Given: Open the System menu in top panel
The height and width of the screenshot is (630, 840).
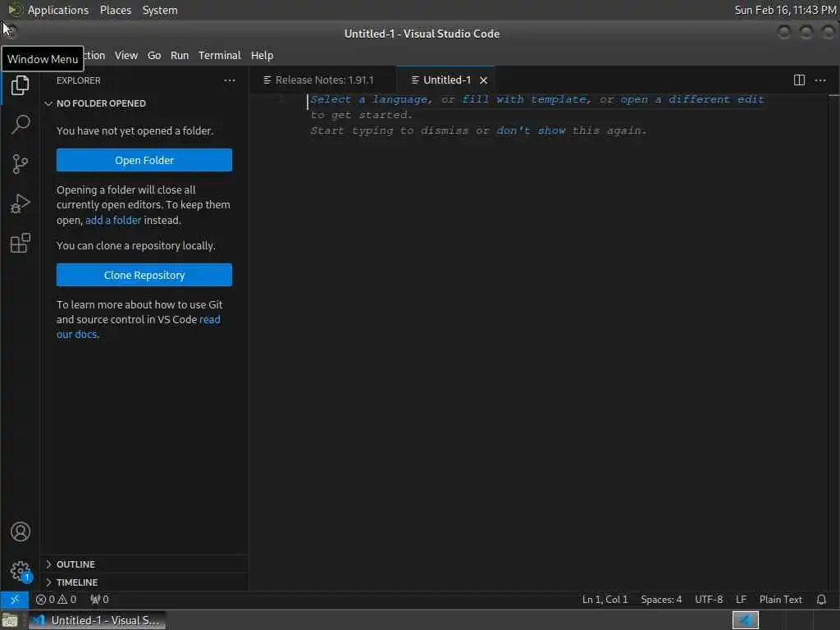Looking at the screenshot, I should pos(160,10).
